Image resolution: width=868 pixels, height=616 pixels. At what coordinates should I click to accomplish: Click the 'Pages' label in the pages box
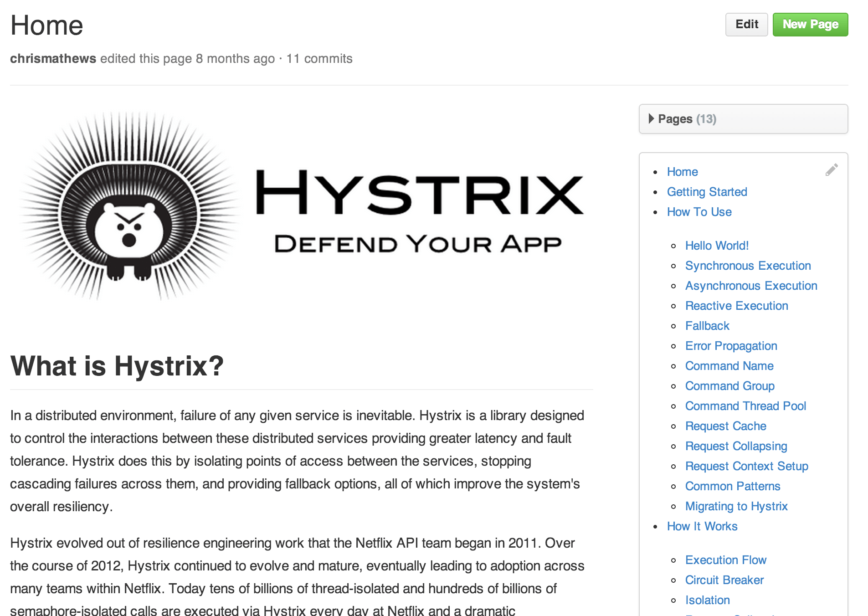[x=675, y=119]
